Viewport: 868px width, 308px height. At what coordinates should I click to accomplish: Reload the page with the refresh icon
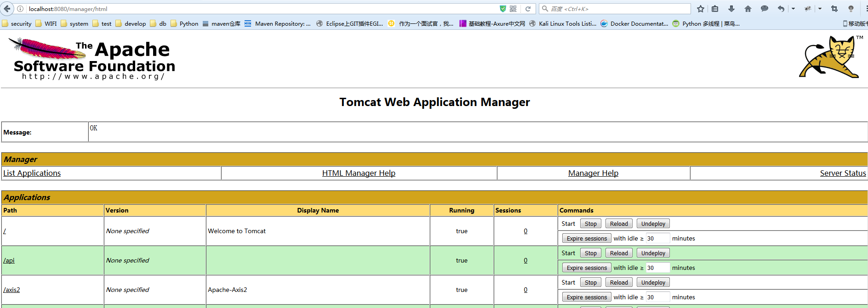(528, 9)
